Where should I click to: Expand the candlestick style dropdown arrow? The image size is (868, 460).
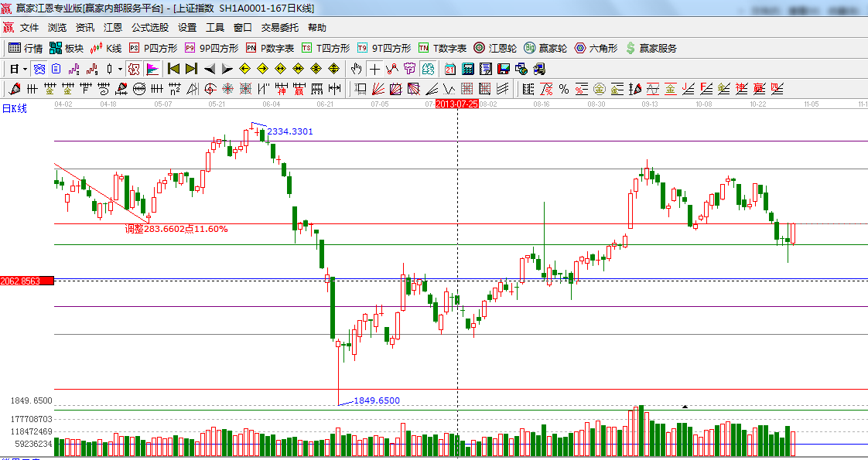point(120,69)
